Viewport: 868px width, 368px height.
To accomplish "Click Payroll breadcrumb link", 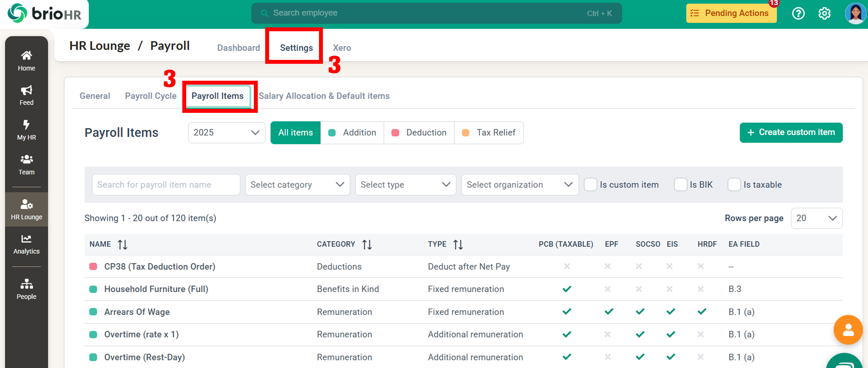I will pyautogui.click(x=170, y=46).
